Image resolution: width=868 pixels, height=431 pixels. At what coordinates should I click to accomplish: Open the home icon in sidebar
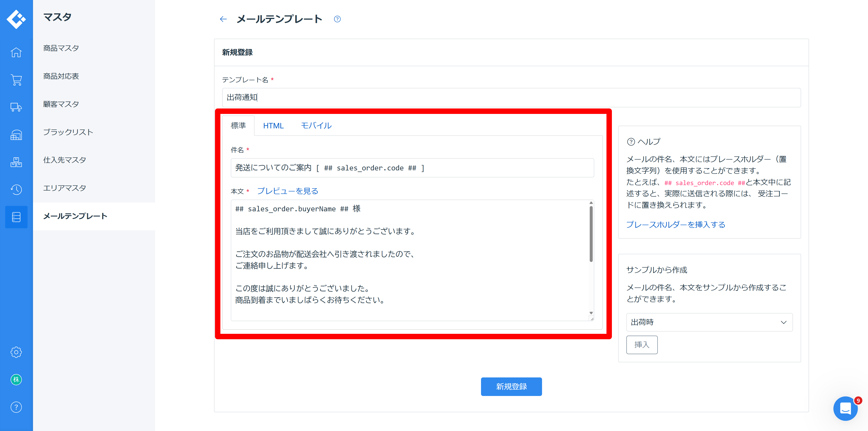tap(16, 52)
